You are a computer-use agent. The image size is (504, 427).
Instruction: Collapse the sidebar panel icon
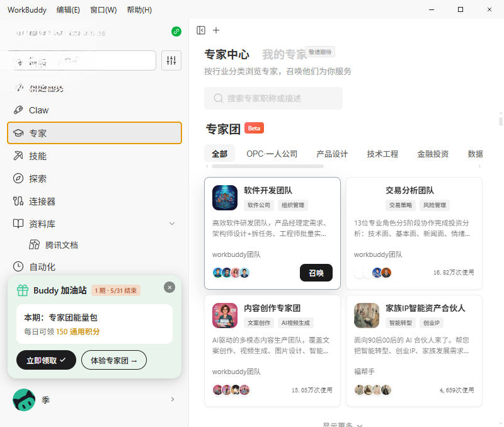(201, 30)
